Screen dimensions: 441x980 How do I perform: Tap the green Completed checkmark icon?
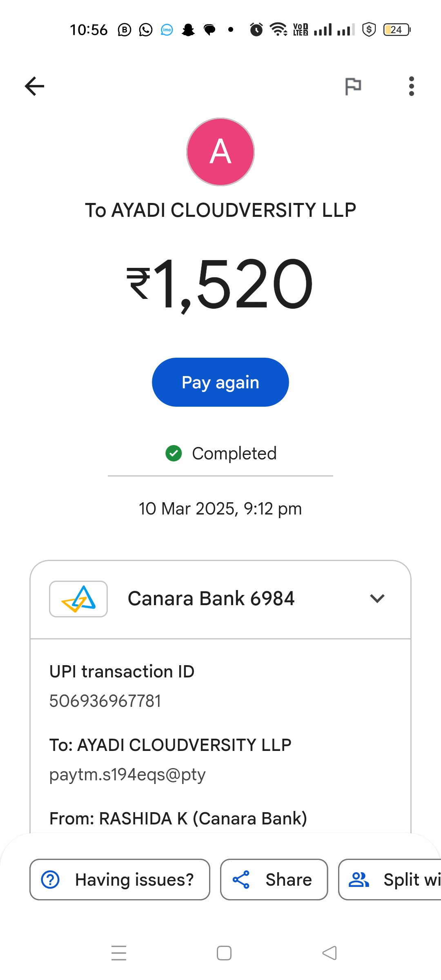pyautogui.click(x=174, y=453)
